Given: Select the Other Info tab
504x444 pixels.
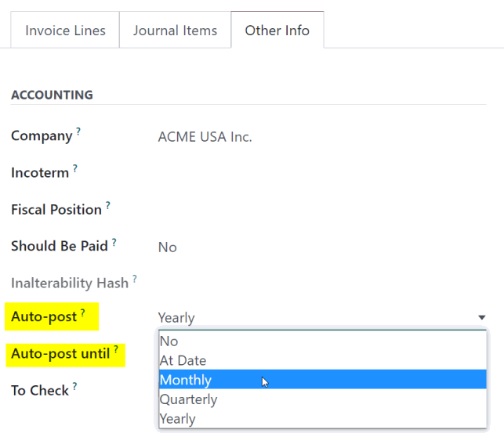Looking at the screenshot, I should pyautogui.click(x=277, y=31).
